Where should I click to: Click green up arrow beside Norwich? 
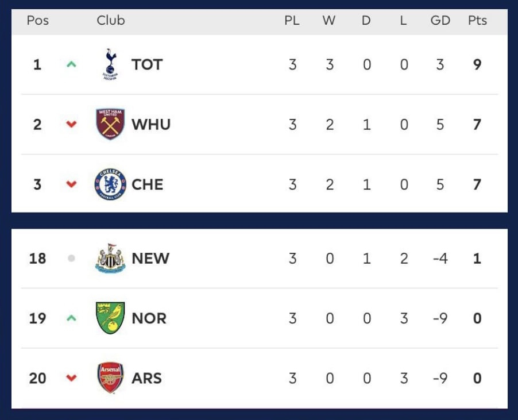point(71,318)
